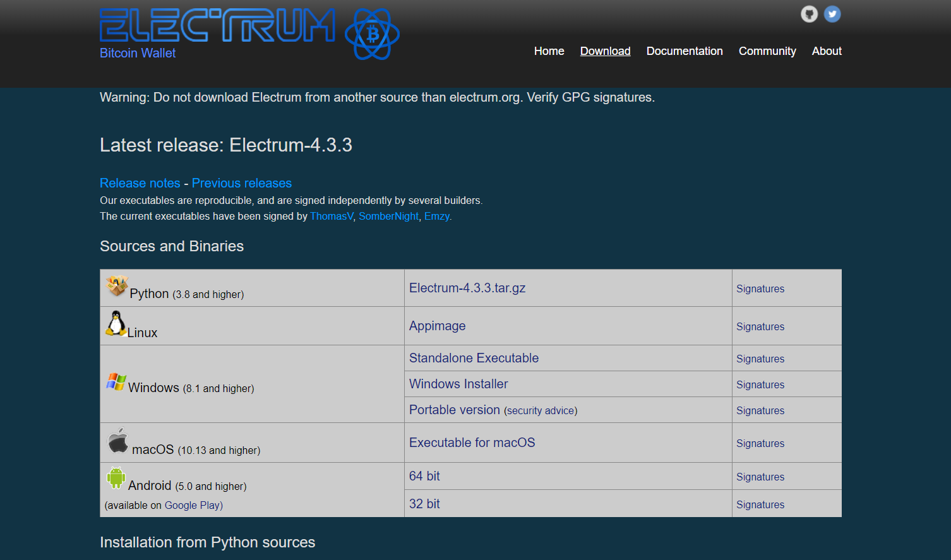The height and width of the screenshot is (560, 951).
Task: Open Signatures for Linux Appimage
Action: 760,326
